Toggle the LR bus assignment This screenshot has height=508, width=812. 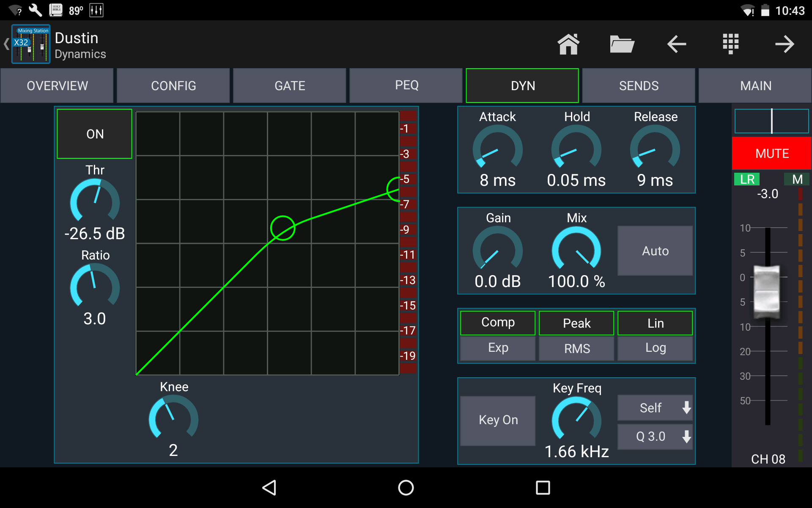pos(747,179)
